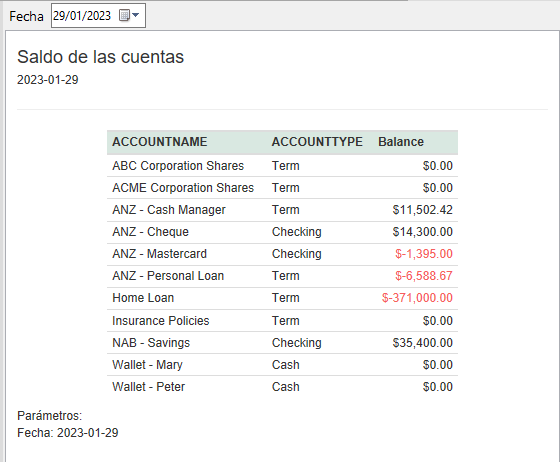Image resolution: width=560 pixels, height=462 pixels.
Task: Select the ACCOUNTTYPE column header
Action: [x=317, y=142]
